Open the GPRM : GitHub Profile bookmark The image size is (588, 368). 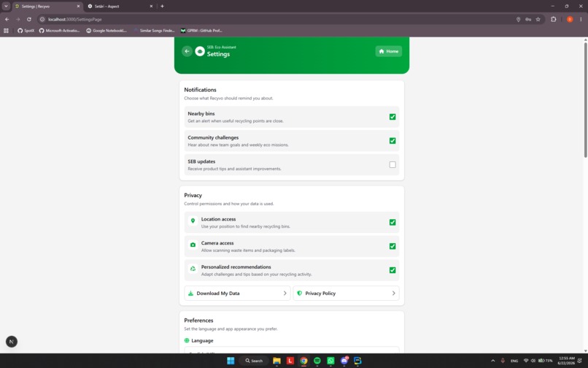[x=201, y=31]
